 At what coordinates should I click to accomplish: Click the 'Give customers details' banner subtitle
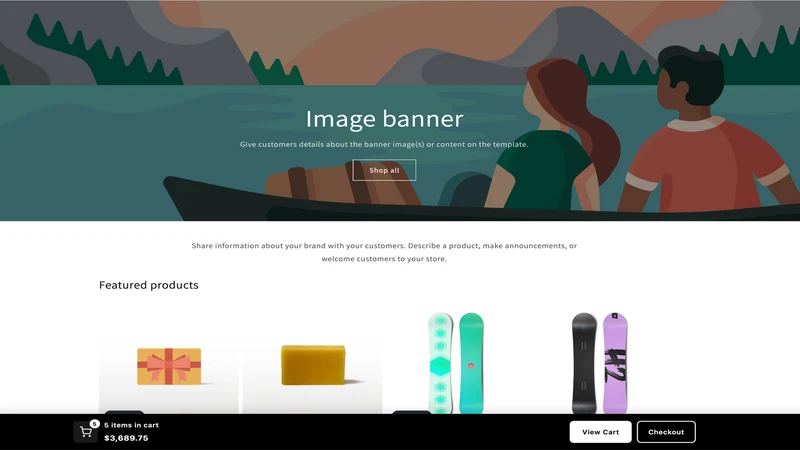point(384,144)
